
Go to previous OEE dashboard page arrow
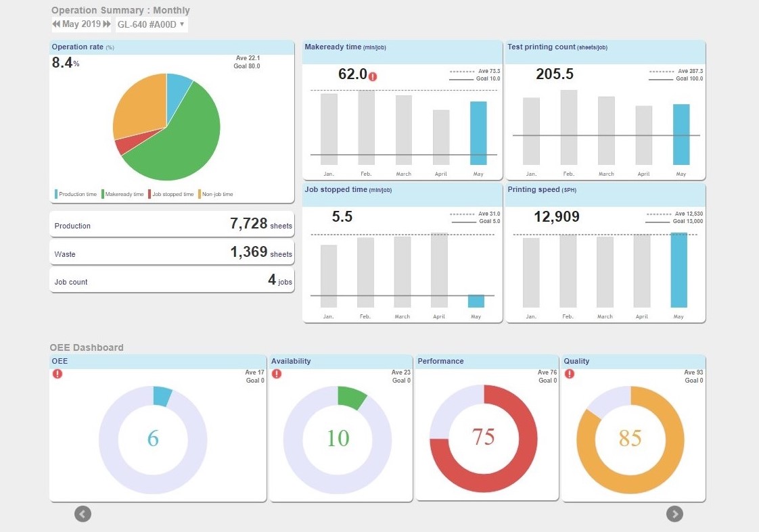tap(83, 514)
